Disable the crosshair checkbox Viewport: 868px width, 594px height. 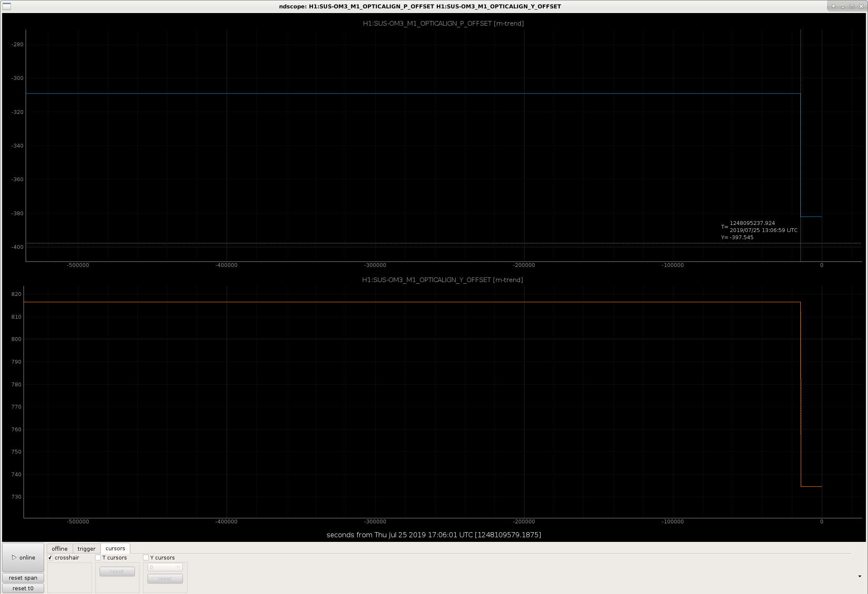(x=50, y=557)
